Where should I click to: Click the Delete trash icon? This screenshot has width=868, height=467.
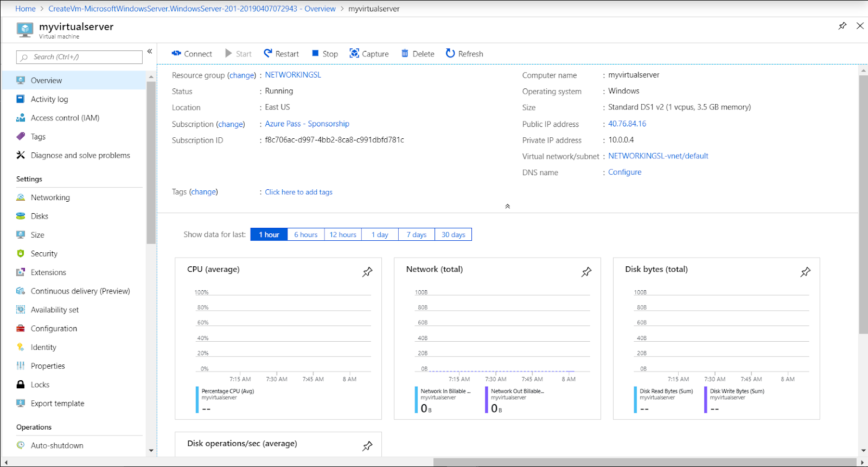[405, 53]
